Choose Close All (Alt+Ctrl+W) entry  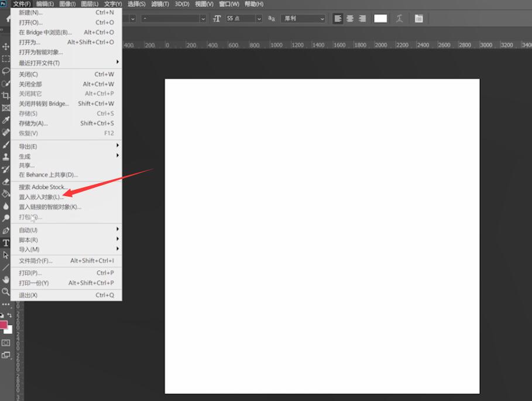(67, 84)
